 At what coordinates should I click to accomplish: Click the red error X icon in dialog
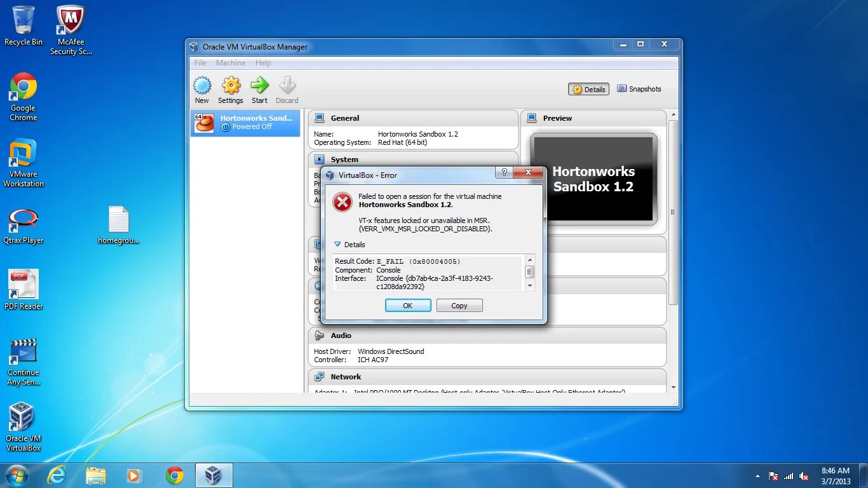pyautogui.click(x=342, y=203)
